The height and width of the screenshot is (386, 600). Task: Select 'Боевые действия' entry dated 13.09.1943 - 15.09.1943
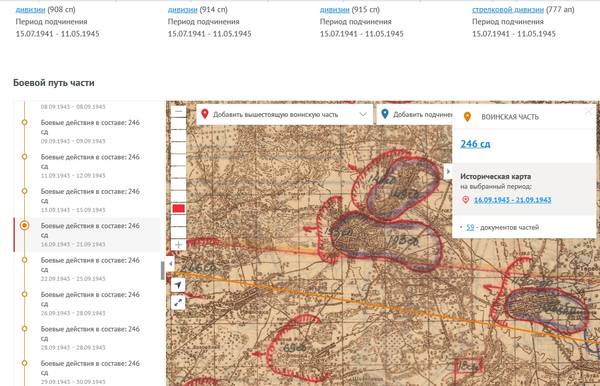coord(90,200)
